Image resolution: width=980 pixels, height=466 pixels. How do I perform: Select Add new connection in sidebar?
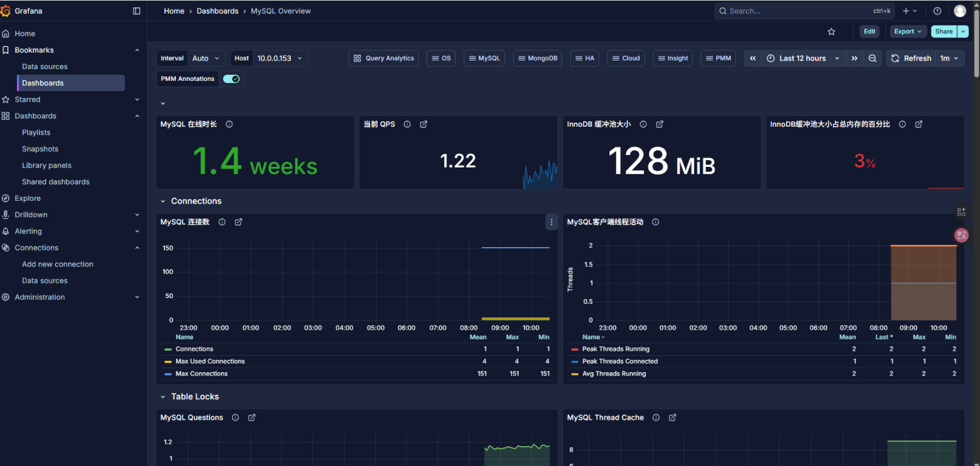[x=58, y=264]
